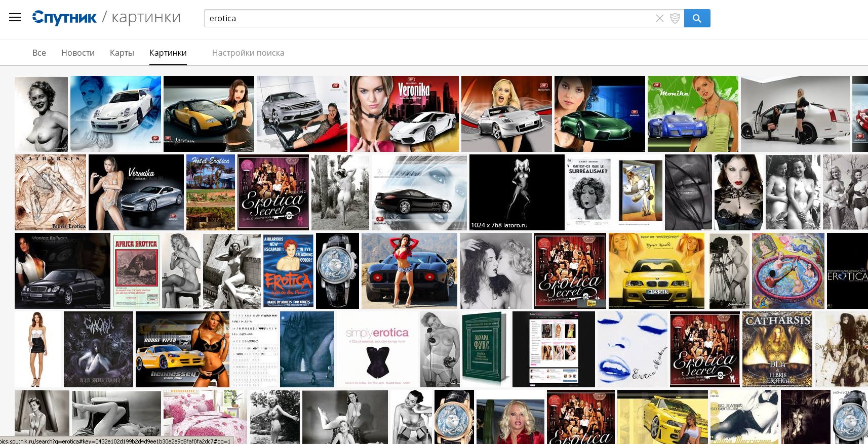Open the "simply erotica" album cover thumbnail

point(377,349)
